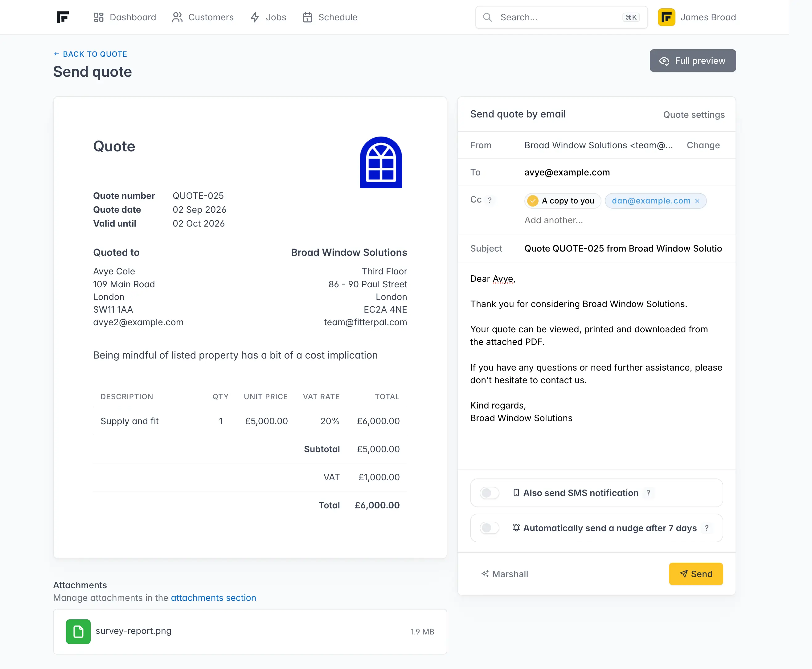The width and height of the screenshot is (812, 669).
Task: Enable Also send SMS notification toggle
Action: (x=490, y=493)
